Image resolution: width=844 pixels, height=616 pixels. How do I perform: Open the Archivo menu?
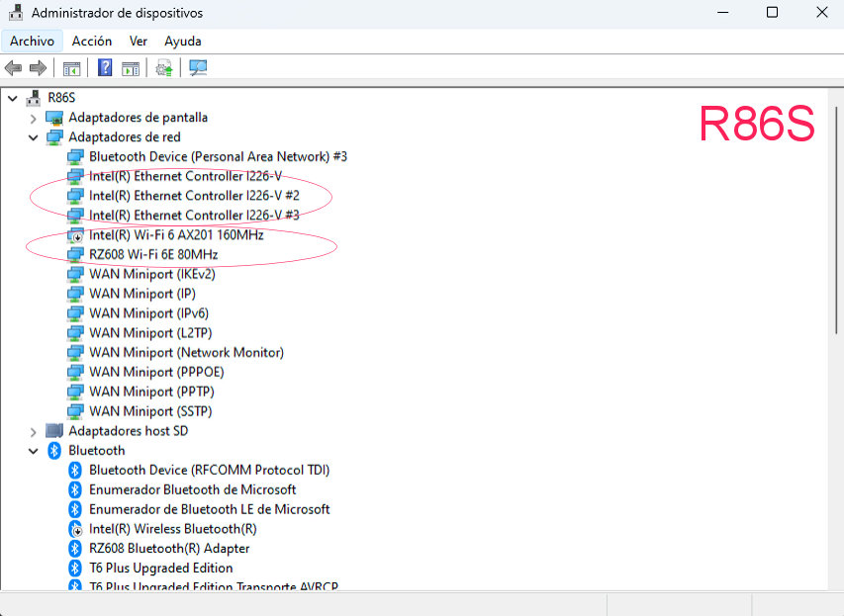click(x=32, y=42)
